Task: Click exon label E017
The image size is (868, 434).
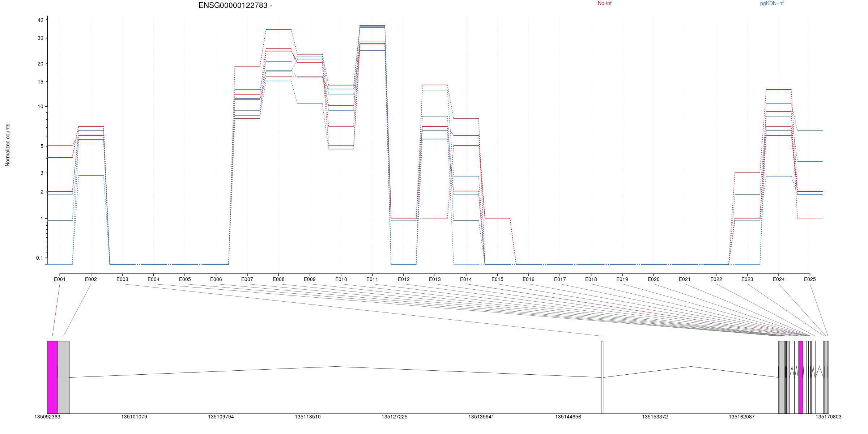Action: click(x=560, y=279)
